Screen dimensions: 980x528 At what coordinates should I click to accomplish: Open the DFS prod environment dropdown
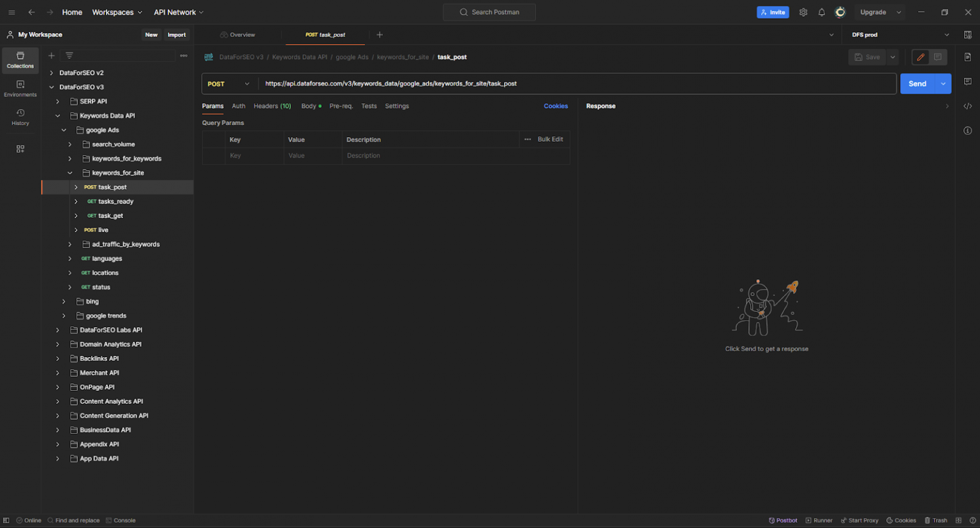900,35
